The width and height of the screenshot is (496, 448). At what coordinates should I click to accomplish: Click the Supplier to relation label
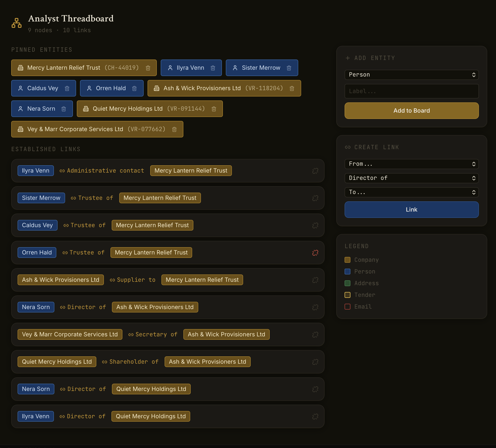[136, 280]
